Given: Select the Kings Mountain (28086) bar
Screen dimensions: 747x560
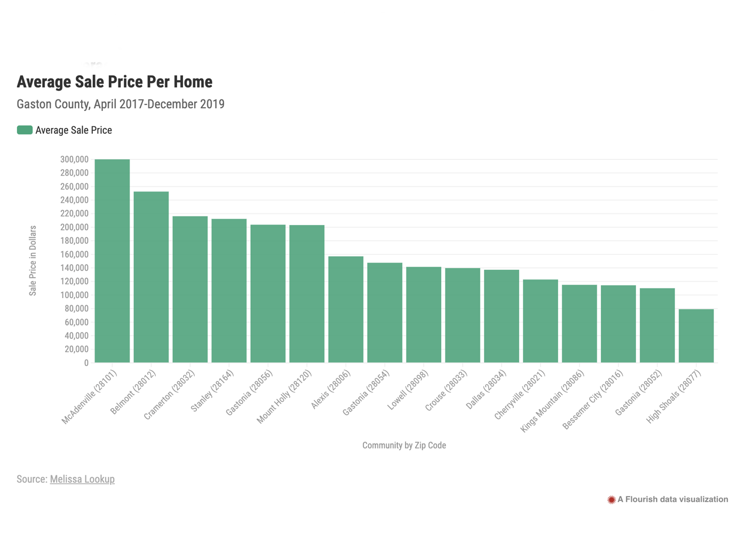Looking at the screenshot, I should (x=579, y=324).
